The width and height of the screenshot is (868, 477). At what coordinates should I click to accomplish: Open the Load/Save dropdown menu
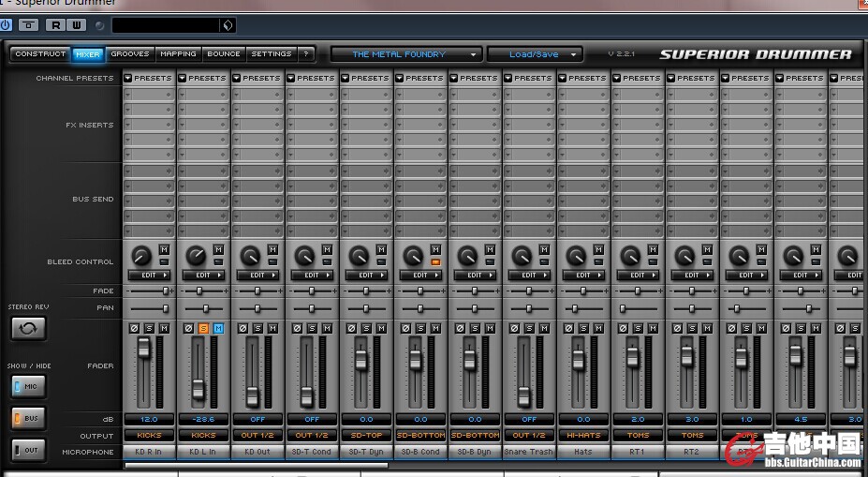click(535, 54)
